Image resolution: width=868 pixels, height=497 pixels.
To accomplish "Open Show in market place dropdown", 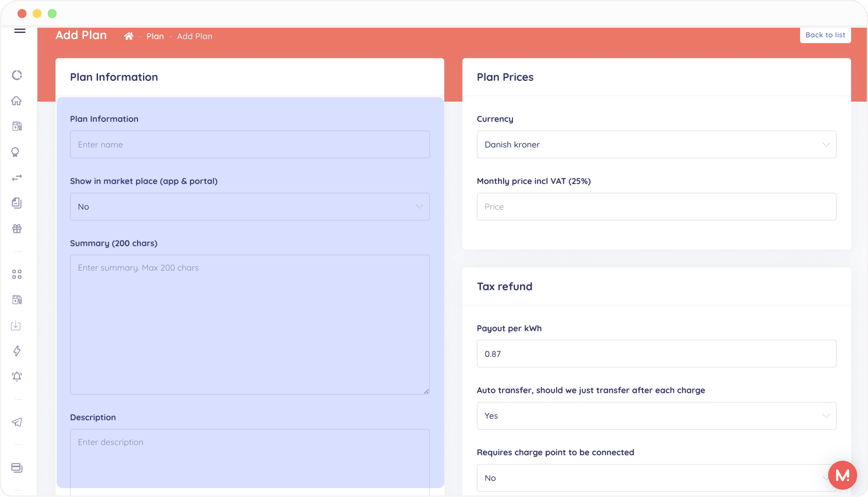I will 250,207.
